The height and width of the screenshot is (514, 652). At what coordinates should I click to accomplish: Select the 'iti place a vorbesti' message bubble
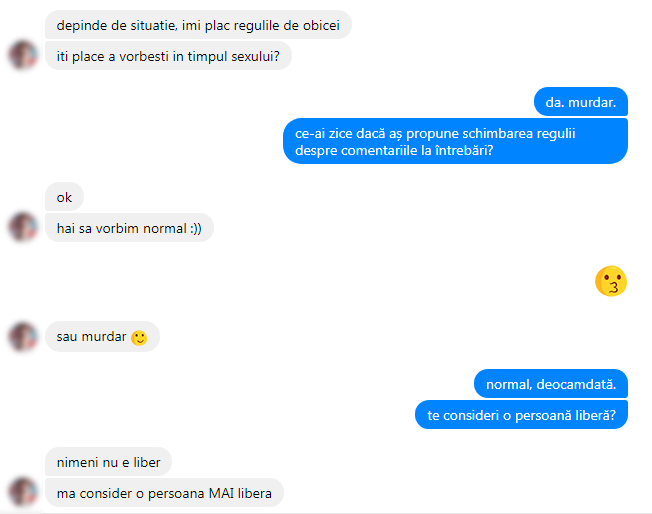pos(168,56)
